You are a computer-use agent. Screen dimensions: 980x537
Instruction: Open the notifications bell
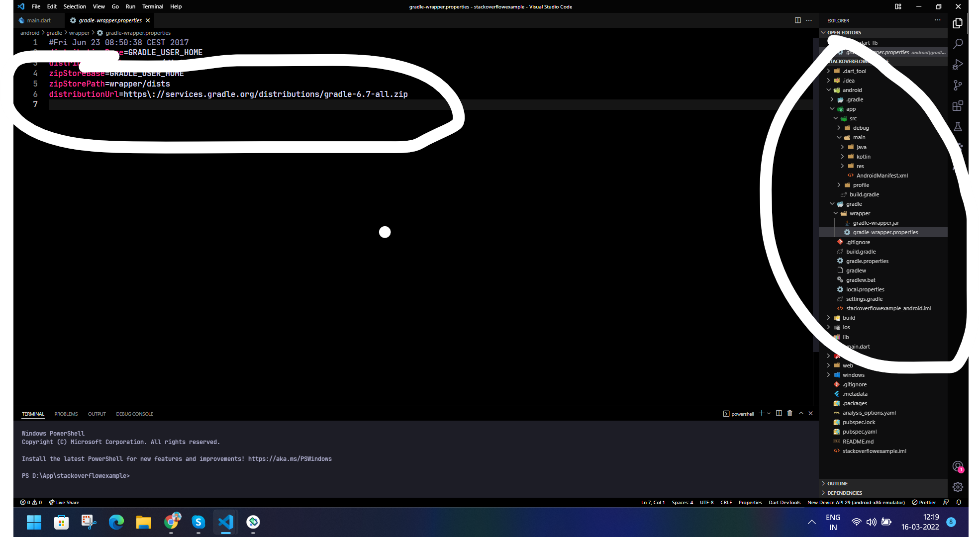pyautogui.click(x=959, y=502)
